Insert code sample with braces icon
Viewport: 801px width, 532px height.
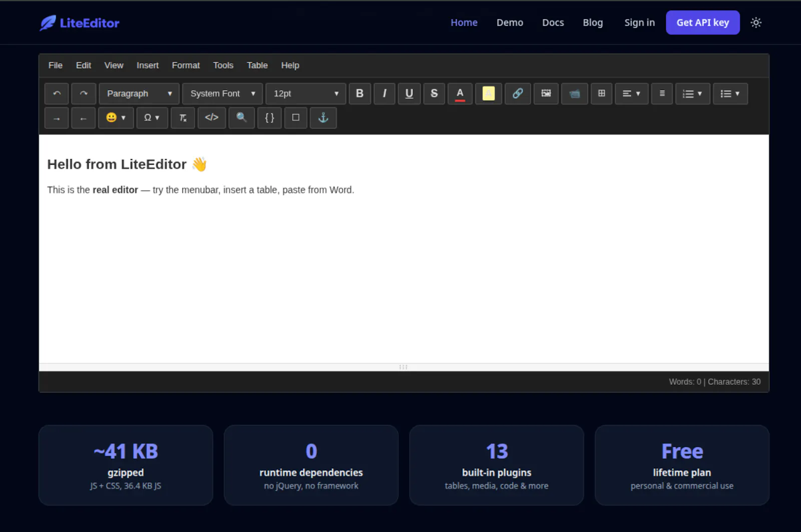[269, 118]
